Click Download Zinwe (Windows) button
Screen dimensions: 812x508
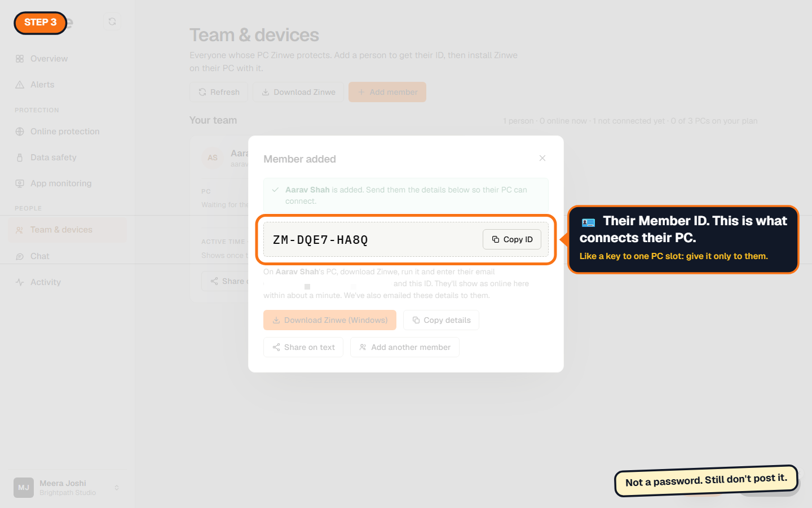click(330, 320)
